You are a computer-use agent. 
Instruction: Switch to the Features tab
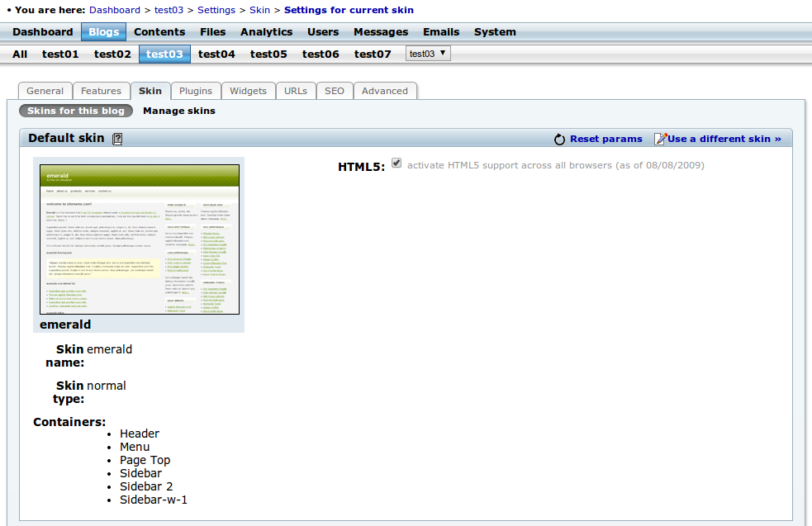point(101,91)
